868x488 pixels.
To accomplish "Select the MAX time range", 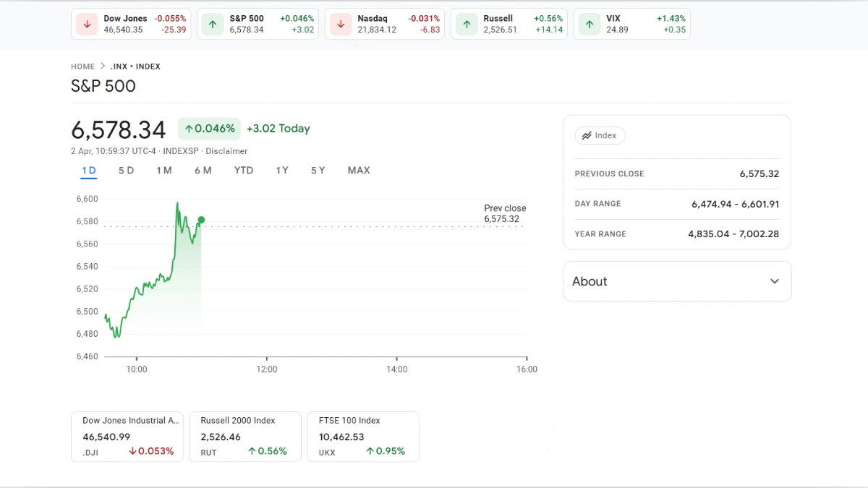I will click(359, 171).
